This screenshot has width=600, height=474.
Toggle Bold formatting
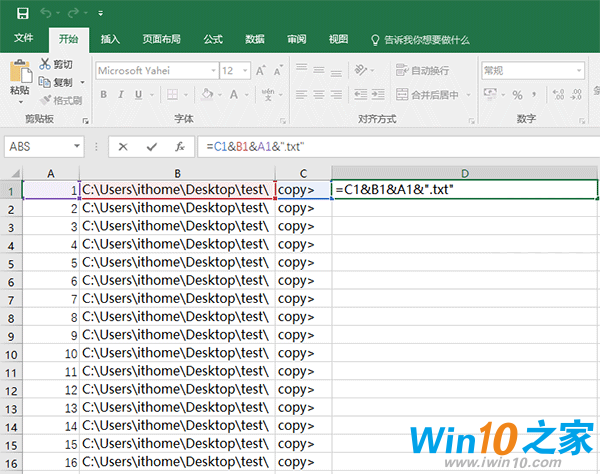[x=103, y=95]
